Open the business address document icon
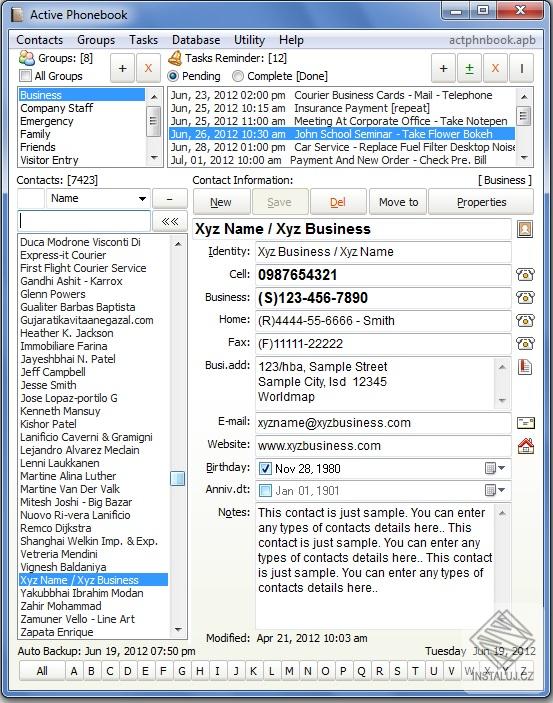The width and height of the screenshot is (553, 703). click(x=525, y=367)
